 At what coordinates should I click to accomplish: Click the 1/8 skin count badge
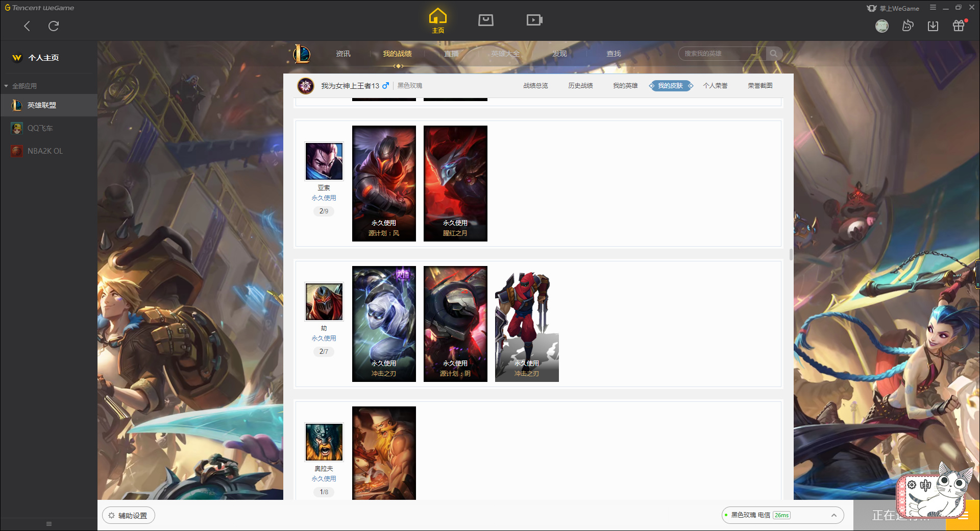(x=324, y=492)
